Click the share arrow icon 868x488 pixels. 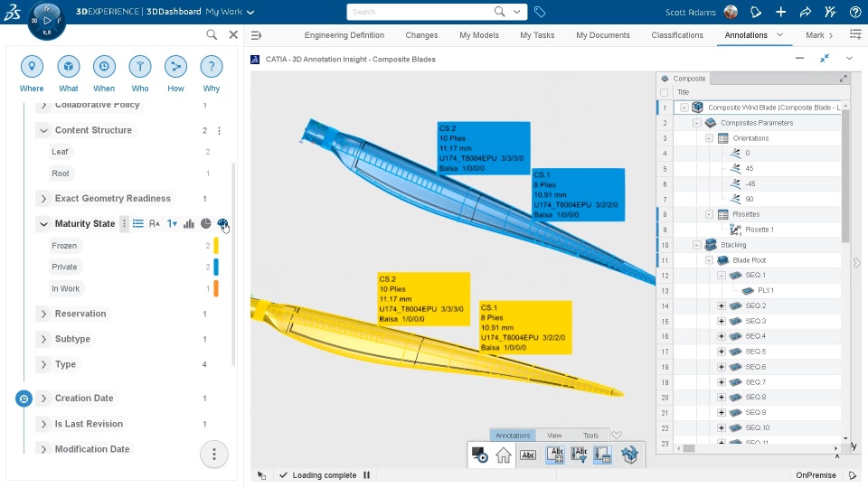coord(806,12)
